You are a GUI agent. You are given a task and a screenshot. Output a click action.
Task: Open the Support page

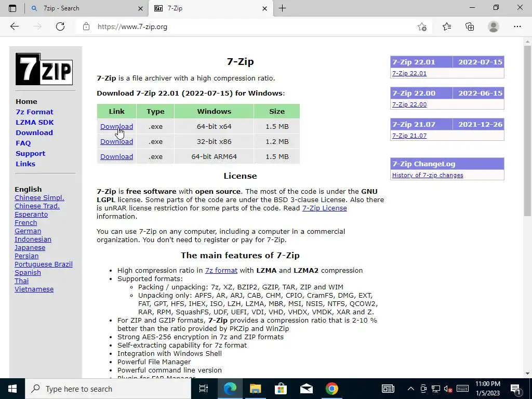(30, 153)
